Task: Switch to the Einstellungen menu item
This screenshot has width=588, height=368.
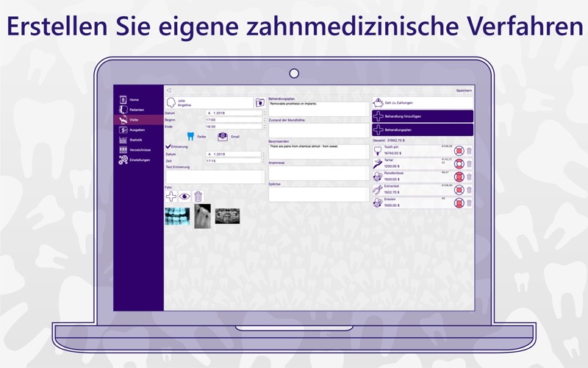Action: point(140,160)
